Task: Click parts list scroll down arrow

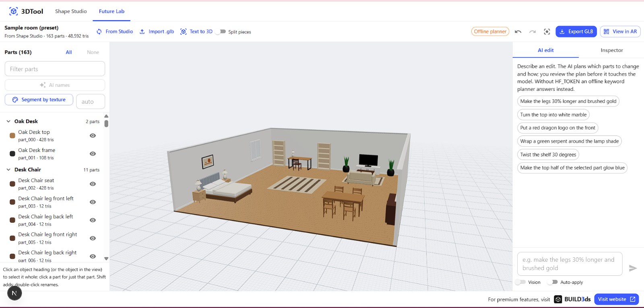Action: pos(106,259)
